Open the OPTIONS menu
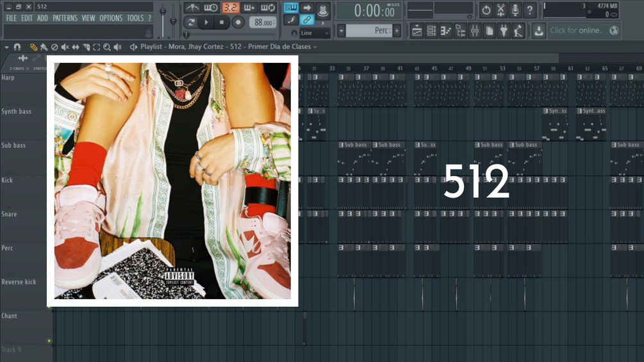Viewport: 644px width, 362px height. [x=111, y=18]
